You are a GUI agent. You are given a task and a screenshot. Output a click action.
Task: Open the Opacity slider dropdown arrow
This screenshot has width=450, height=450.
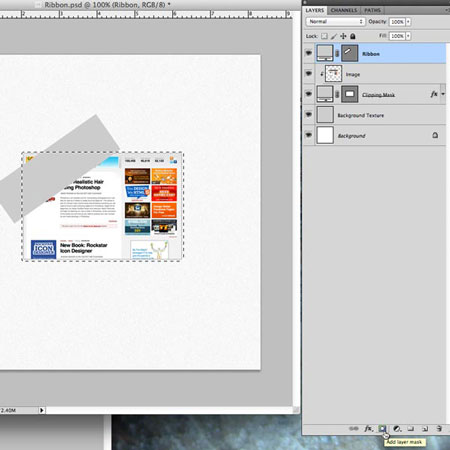click(408, 22)
